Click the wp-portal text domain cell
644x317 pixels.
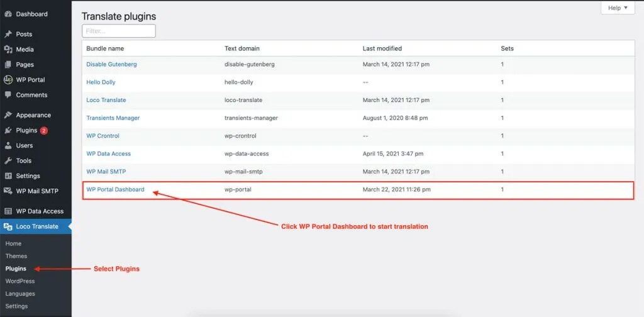(238, 189)
